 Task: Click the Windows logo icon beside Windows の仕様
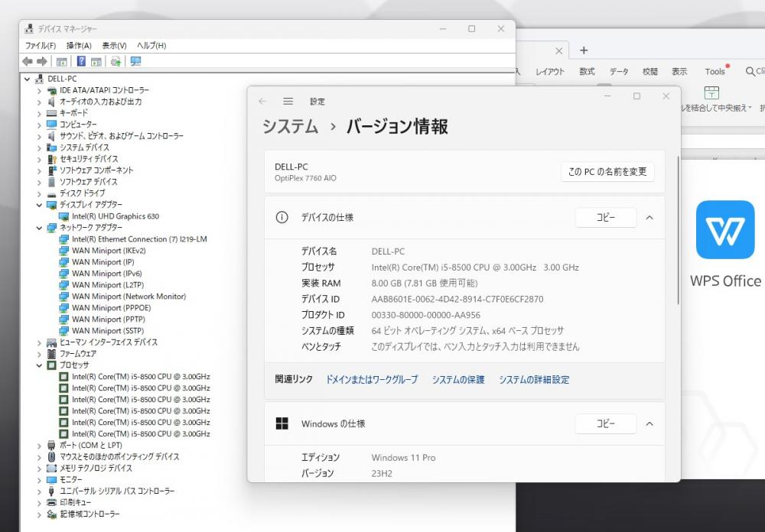pos(282,423)
